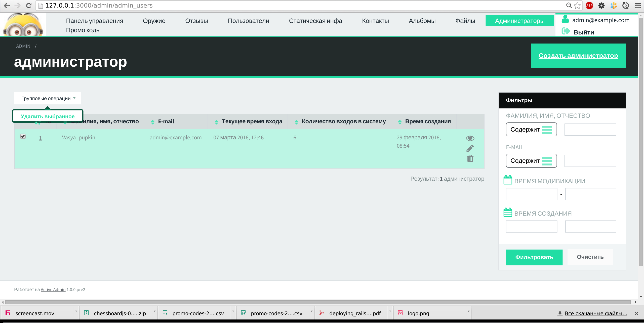Click Создать администратор button
Viewport: 644px width, 323px height.
pyautogui.click(x=578, y=56)
